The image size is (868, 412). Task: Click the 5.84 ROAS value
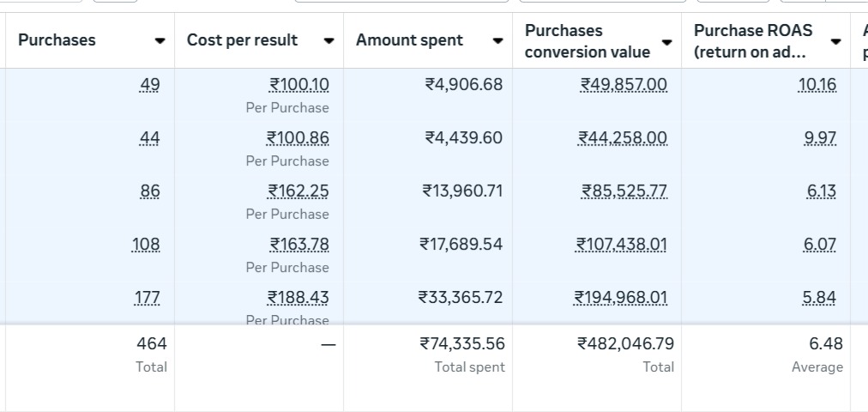tap(821, 298)
